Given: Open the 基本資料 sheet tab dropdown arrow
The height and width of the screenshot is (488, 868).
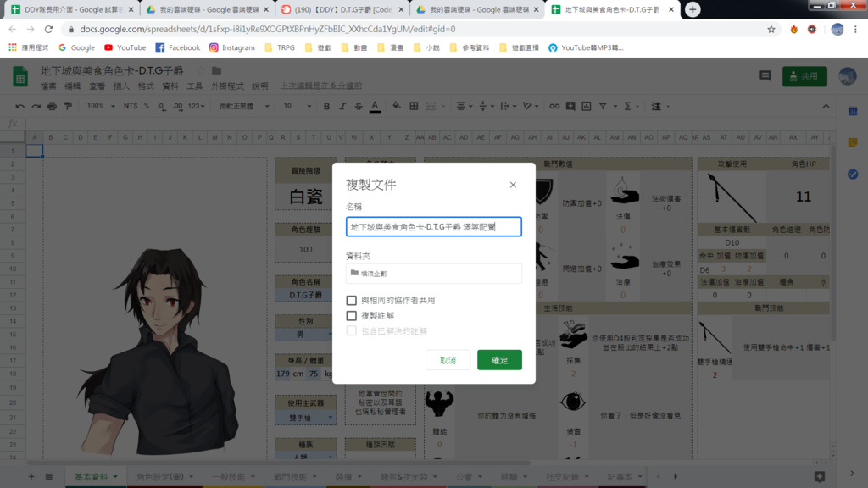Looking at the screenshot, I should [x=115, y=476].
